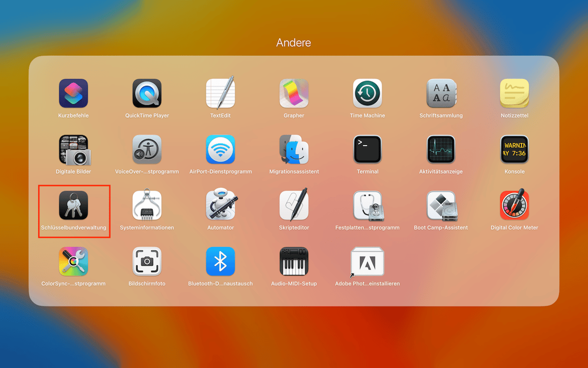This screenshot has height=368, width=588.
Task: Start the Boot Camp-Assistent
Action: point(441,206)
